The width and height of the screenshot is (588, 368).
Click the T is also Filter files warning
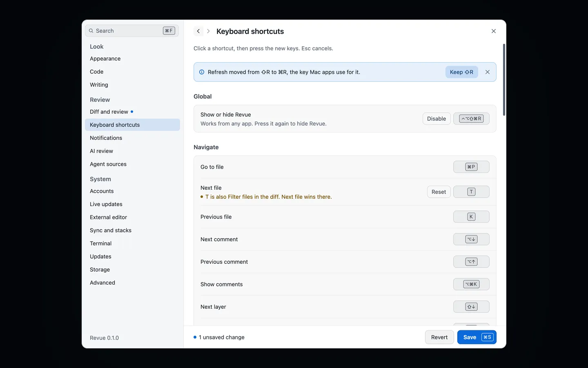(268, 197)
